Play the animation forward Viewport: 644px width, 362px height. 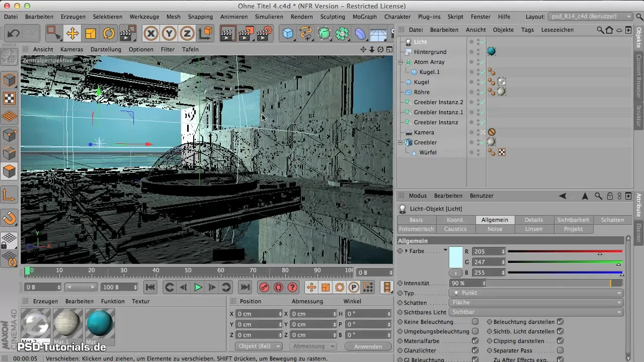pos(198,287)
